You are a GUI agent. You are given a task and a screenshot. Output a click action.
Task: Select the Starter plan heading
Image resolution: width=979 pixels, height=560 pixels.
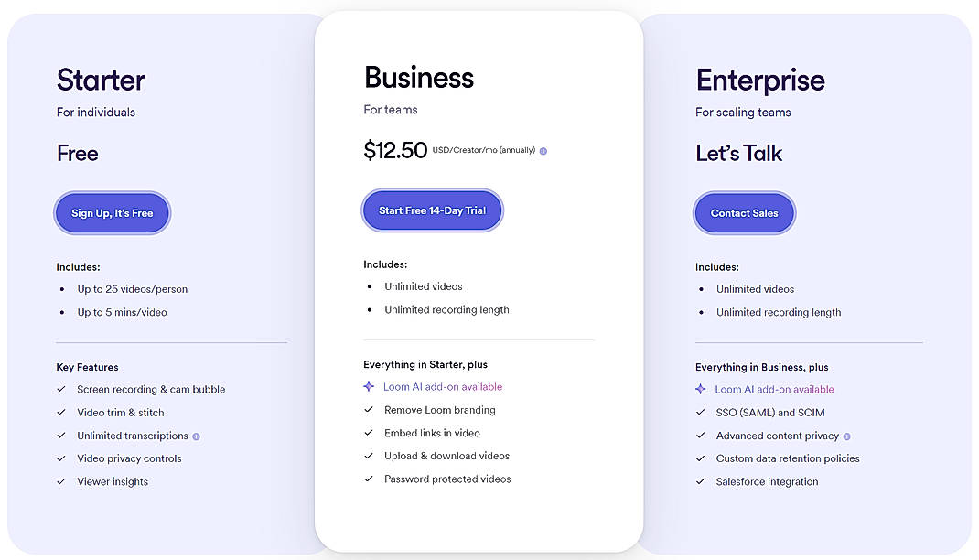pos(100,81)
